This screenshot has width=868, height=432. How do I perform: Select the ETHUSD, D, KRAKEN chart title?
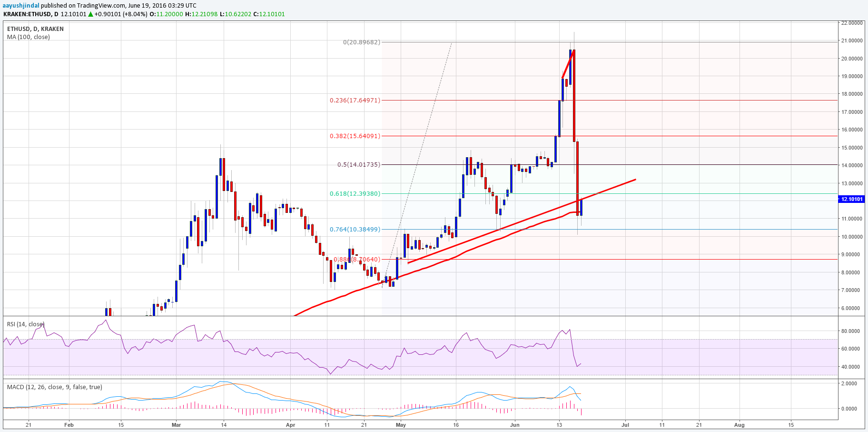click(x=35, y=29)
